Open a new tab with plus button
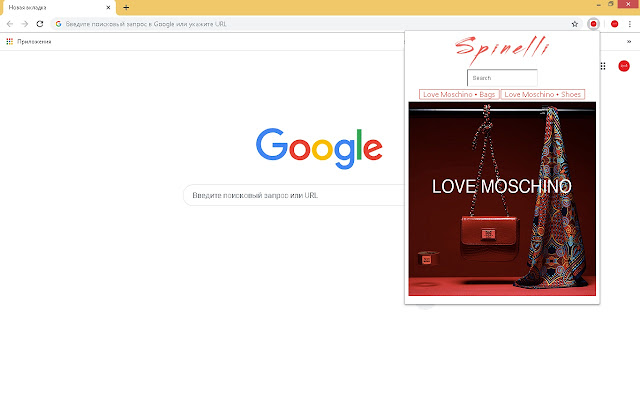Viewport: 640px width, 400px height. pyautogui.click(x=126, y=7)
